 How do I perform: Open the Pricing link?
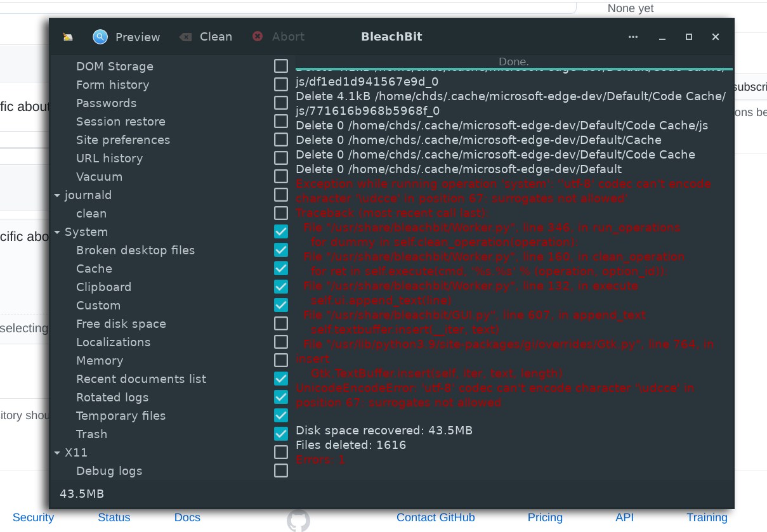(545, 517)
